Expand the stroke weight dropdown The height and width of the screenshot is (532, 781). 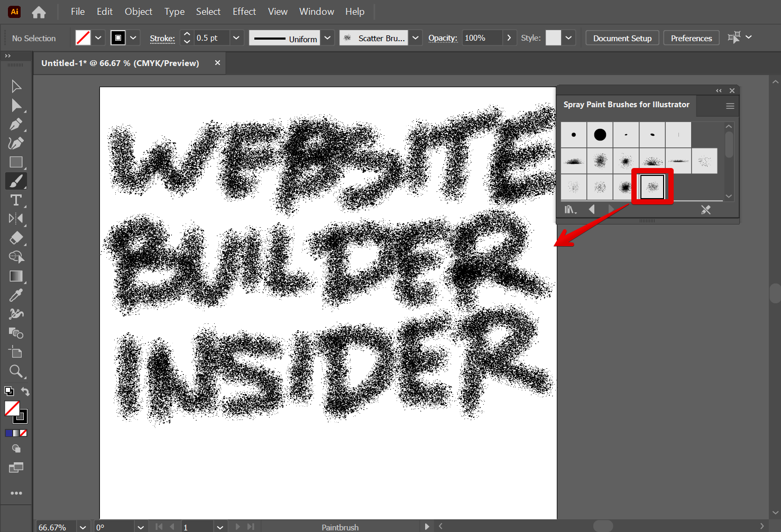[236, 38]
